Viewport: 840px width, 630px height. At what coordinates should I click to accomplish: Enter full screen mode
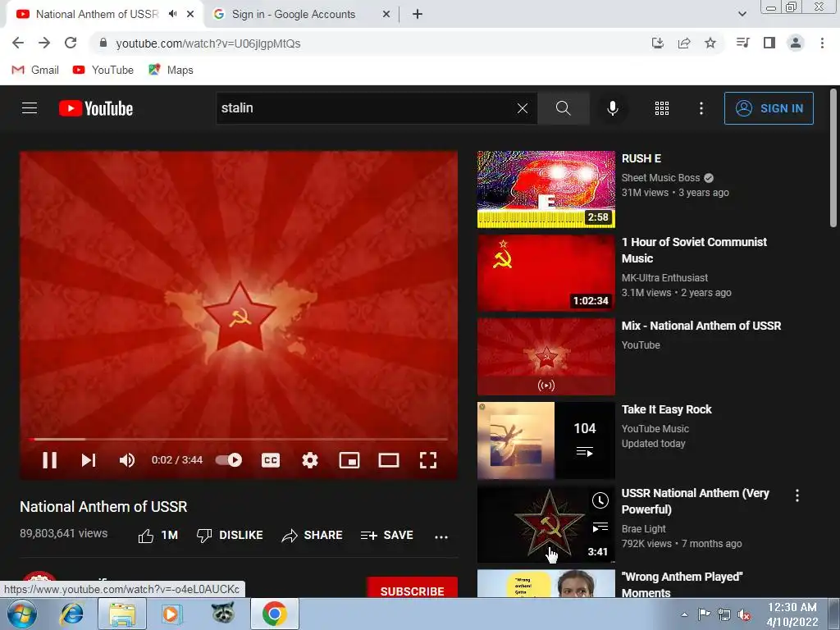coord(427,460)
